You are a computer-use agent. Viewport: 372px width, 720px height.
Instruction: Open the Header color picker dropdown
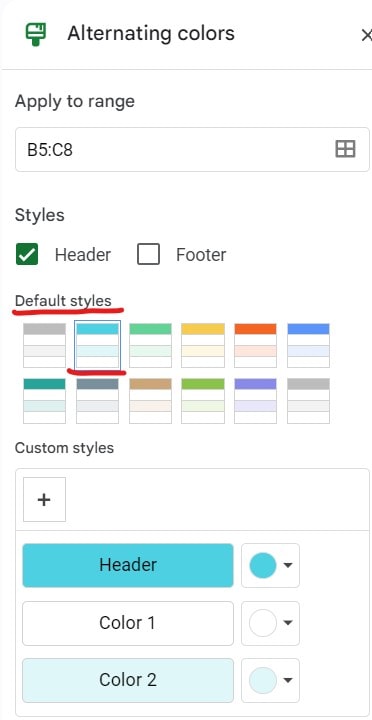[x=271, y=565]
